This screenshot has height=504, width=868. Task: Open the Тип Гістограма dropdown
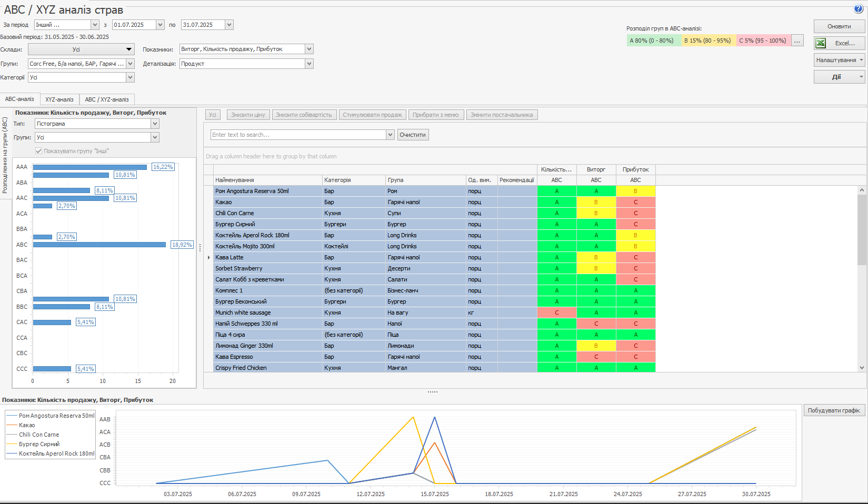pyautogui.click(x=155, y=124)
